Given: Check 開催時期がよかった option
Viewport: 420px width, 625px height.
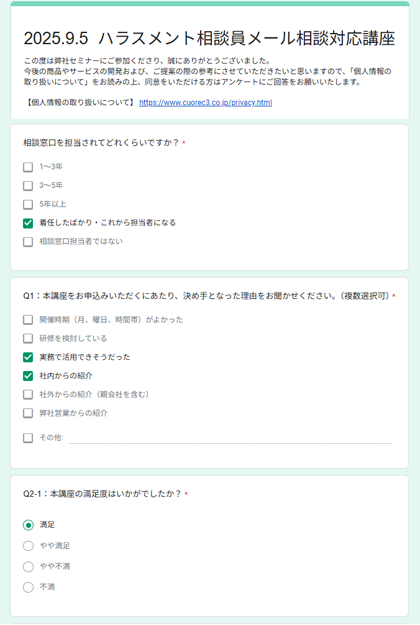Looking at the screenshot, I should click(x=28, y=320).
